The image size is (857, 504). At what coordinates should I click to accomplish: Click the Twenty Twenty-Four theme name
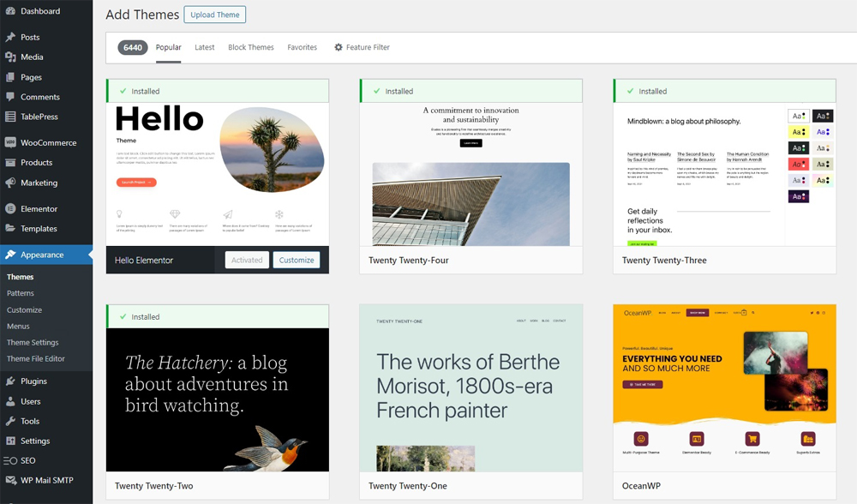(408, 261)
